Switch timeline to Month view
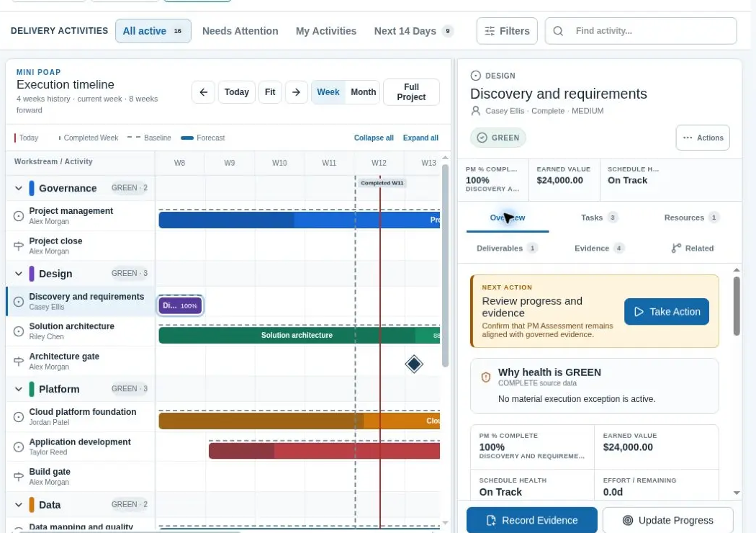The width and height of the screenshot is (756, 533). 363,92
